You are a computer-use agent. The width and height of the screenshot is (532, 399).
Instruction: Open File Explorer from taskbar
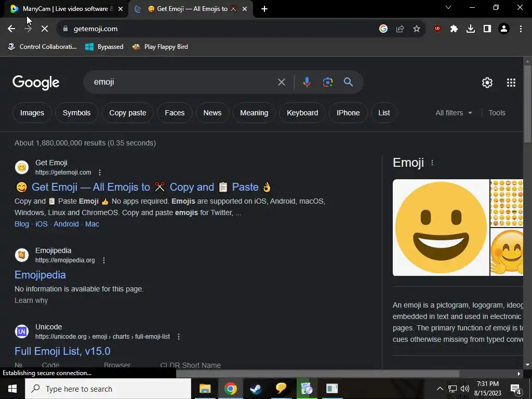(x=205, y=389)
